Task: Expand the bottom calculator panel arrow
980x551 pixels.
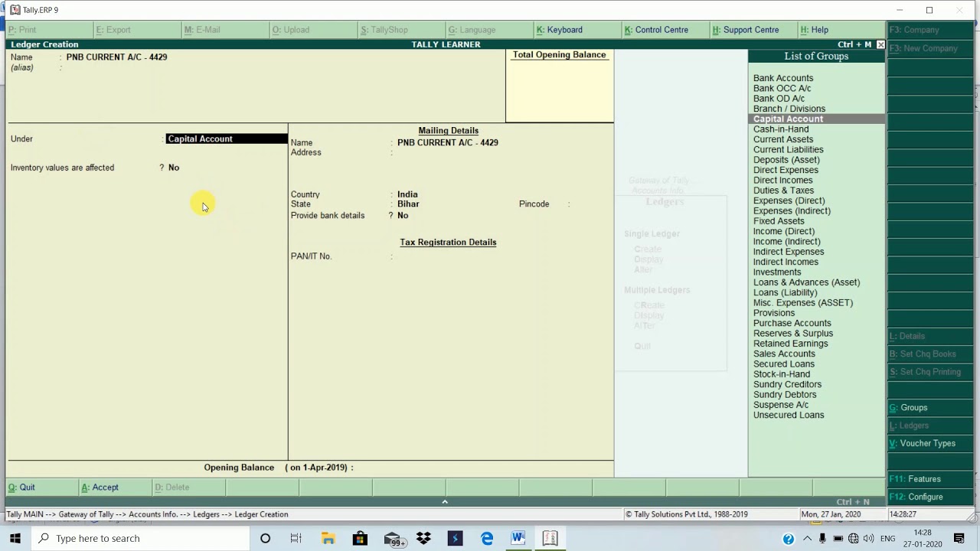Action: (445, 502)
